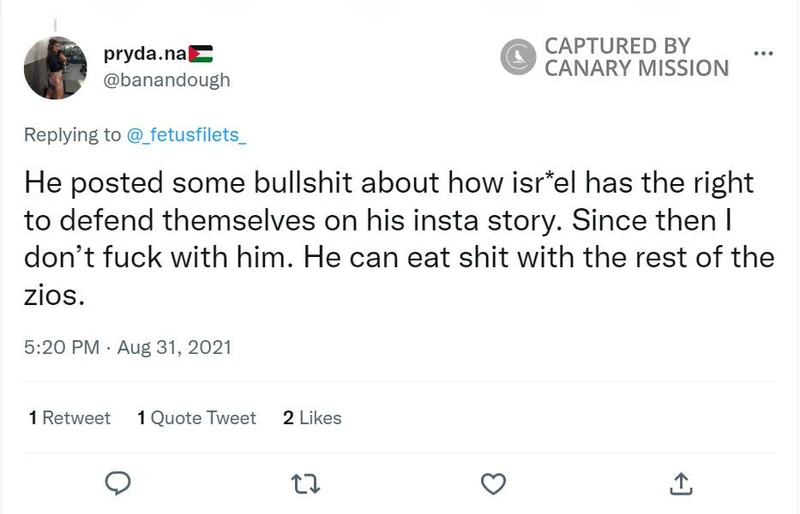Image resolution: width=800 pixels, height=514 pixels.
Task: Click the Aug 31, 2021 date
Action: click(174, 349)
